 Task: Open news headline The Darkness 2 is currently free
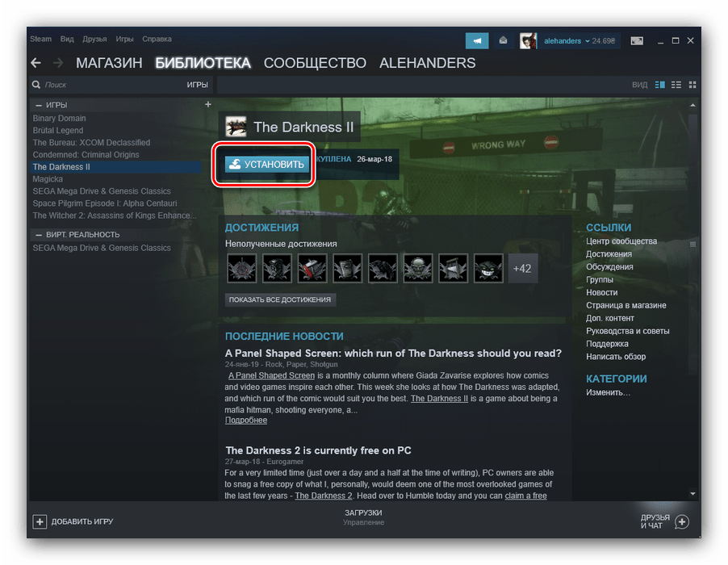[318, 450]
